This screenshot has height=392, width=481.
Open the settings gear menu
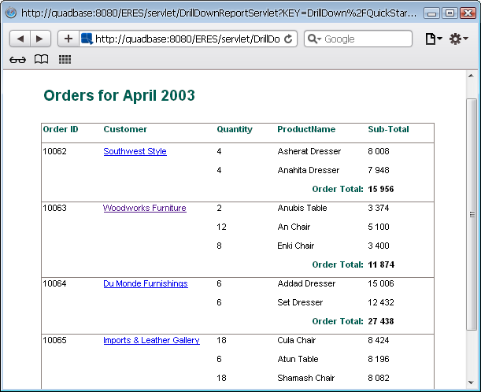click(x=459, y=39)
